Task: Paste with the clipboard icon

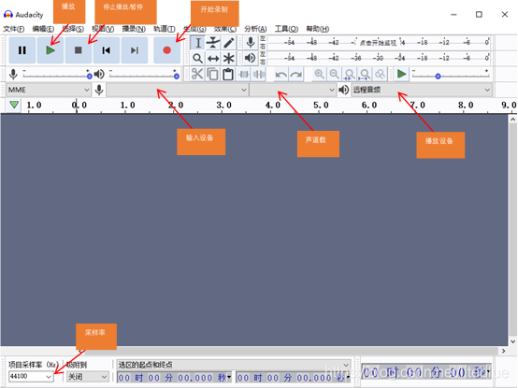Action: pyautogui.click(x=228, y=74)
